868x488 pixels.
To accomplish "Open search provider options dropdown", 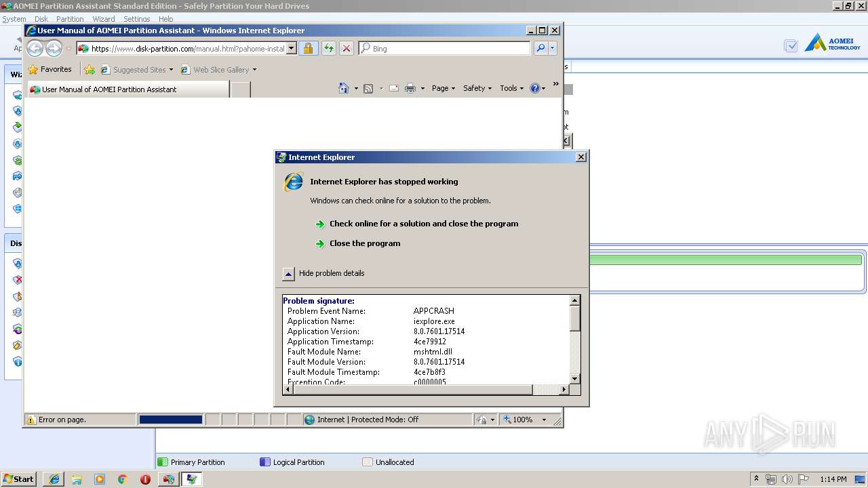I will coord(553,48).
